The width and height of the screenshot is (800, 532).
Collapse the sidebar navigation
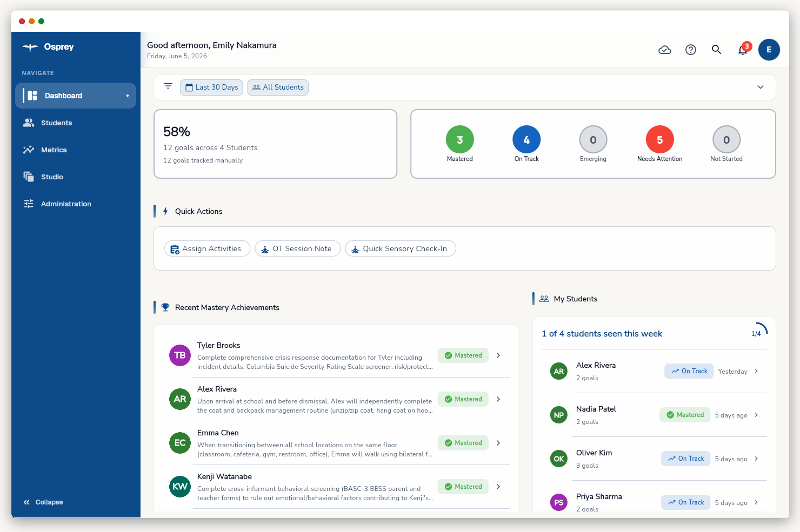click(x=43, y=502)
